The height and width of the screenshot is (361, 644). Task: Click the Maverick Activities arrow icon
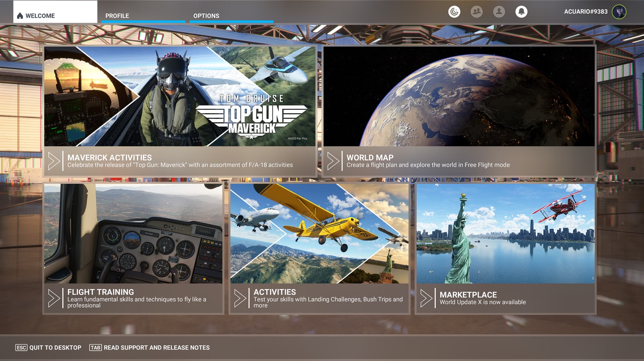[54, 161]
